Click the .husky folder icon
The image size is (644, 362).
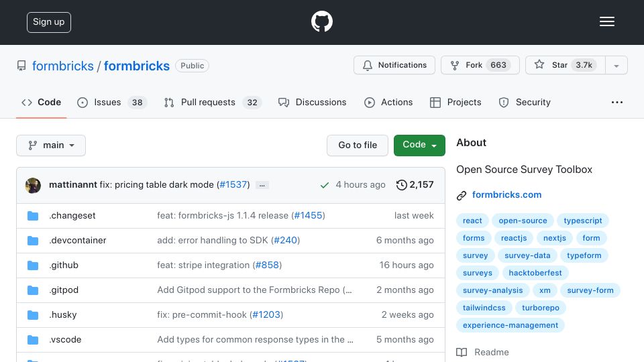coord(33,315)
